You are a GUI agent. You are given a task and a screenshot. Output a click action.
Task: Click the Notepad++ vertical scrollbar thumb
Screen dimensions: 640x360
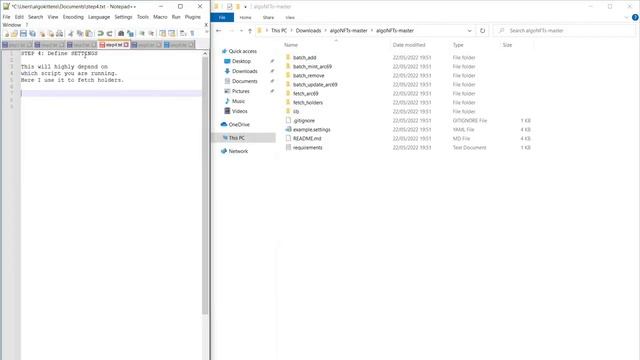(x=205, y=186)
